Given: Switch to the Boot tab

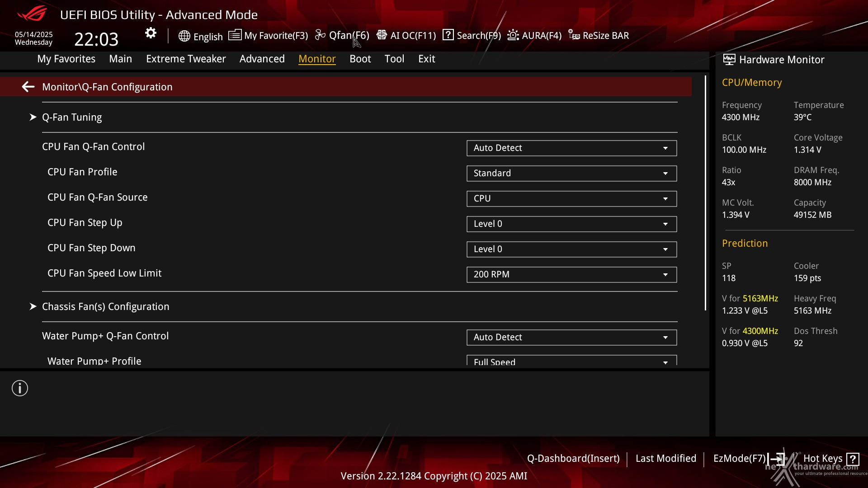Looking at the screenshot, I should pyautogui.click(x=360, y=59).
